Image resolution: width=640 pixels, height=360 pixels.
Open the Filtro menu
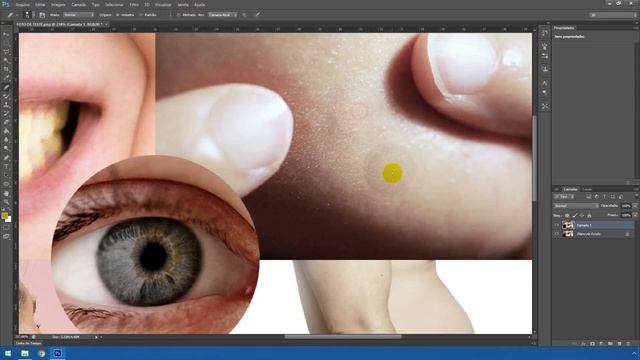coord(134,4)
